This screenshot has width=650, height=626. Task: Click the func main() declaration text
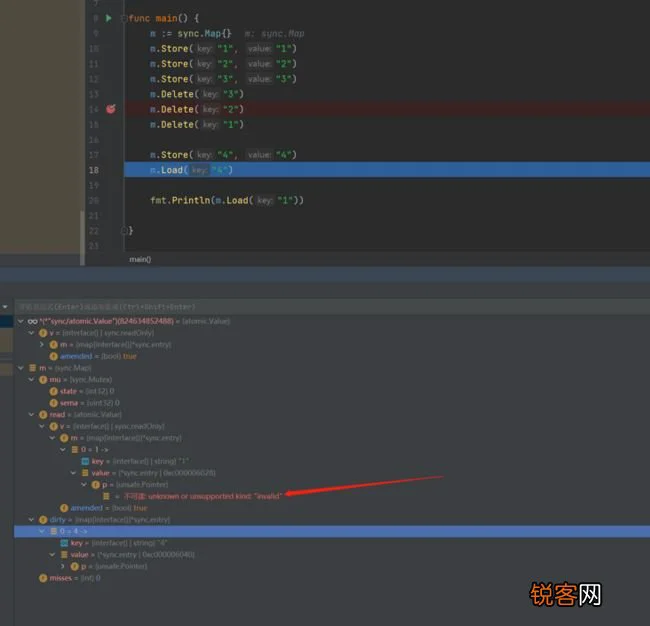coord(164,19)
